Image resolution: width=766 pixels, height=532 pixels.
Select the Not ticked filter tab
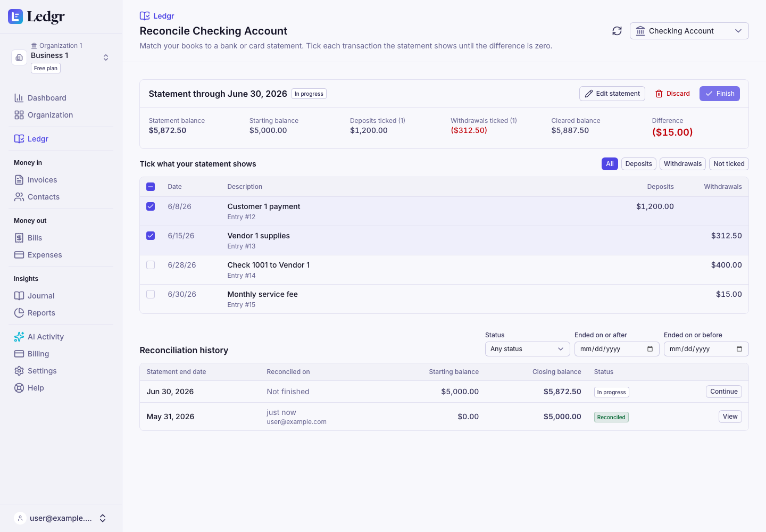click(729, 164)
